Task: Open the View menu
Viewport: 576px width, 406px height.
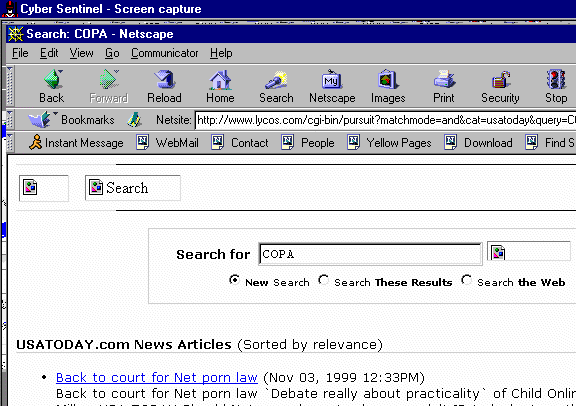Action: 82,53
